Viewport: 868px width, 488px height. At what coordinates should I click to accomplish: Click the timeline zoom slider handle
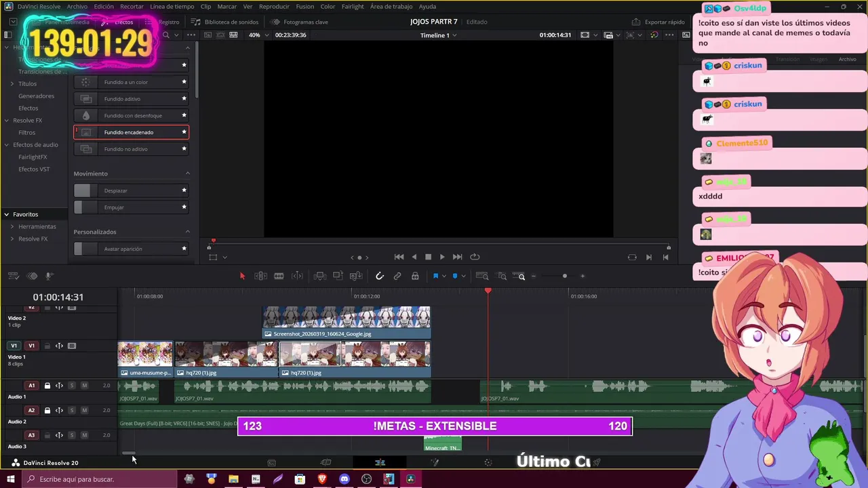point(565,276)
